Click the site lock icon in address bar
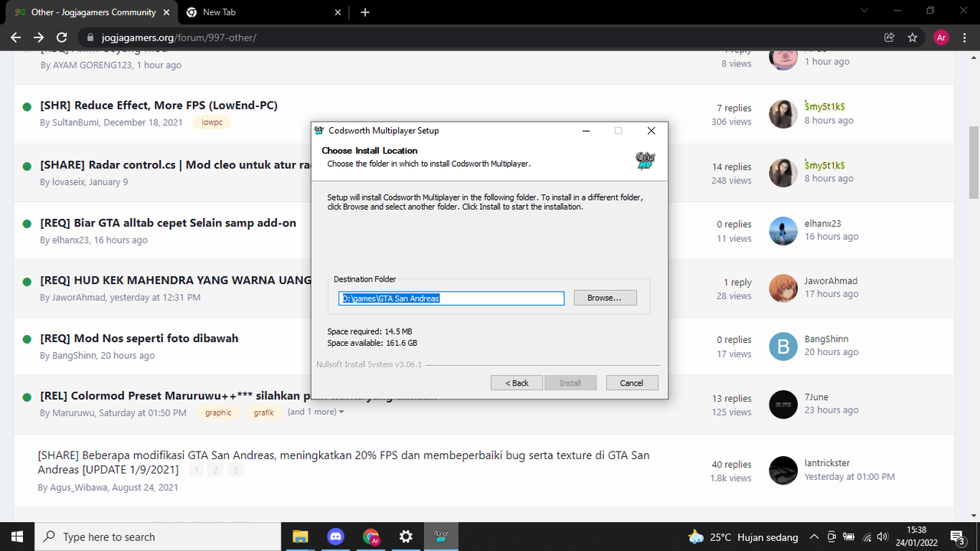Viewport: 980px width, 551px height. coord(90,37)
